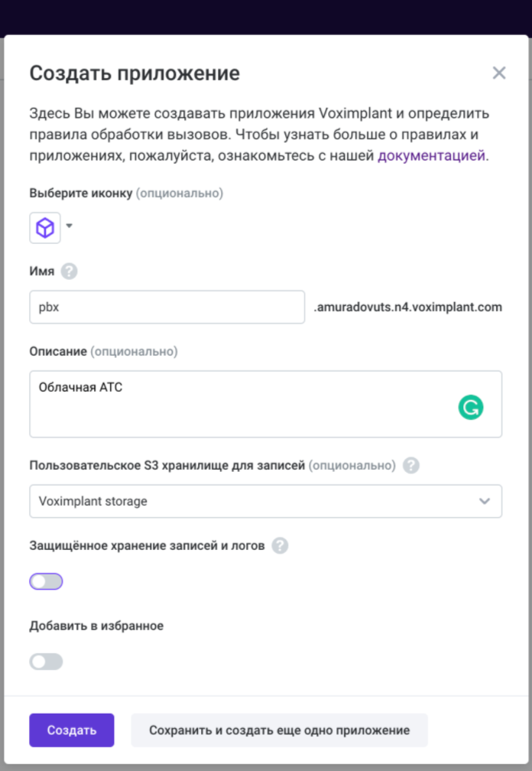Click the green Grammarly icon in the description
The width and height of the screenshot is (532, 771).
click(x=471, y=407)
